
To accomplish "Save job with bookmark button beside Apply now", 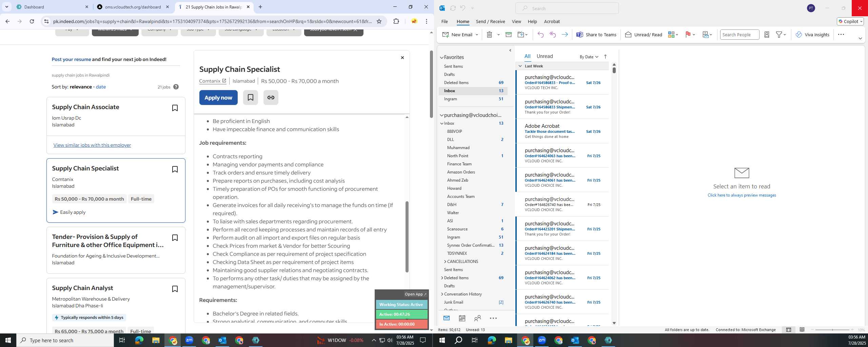I will [250, 98].
